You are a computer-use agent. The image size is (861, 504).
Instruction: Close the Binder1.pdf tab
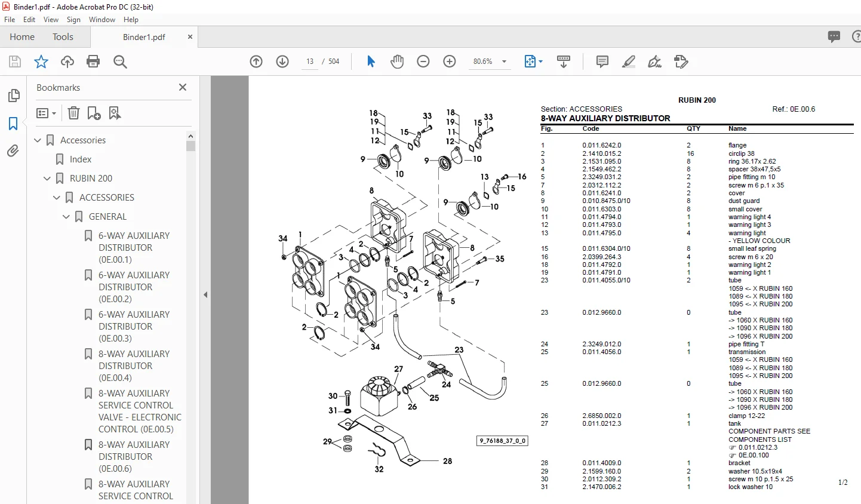190,37
